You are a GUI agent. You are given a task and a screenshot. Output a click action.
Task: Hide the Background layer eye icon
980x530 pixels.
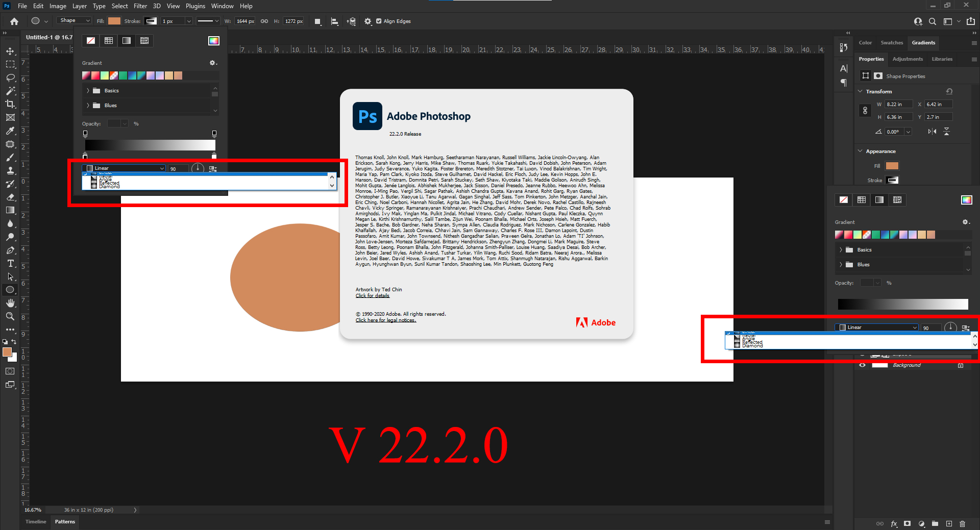(x=862, y=365)
